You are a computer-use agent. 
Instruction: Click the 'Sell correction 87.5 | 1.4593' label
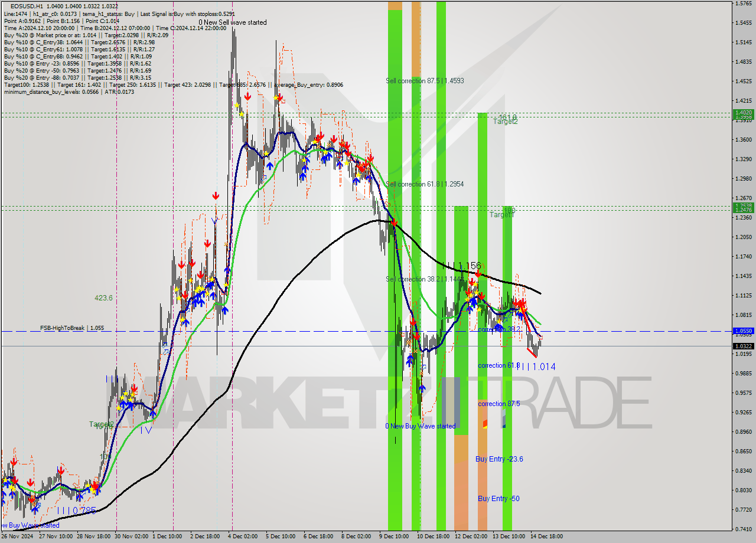[x=425, y=81]
